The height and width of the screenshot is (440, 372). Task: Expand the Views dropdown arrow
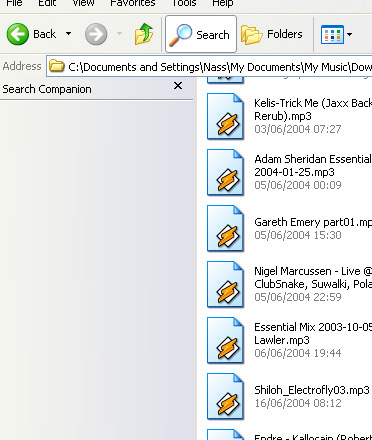[349, 34]
